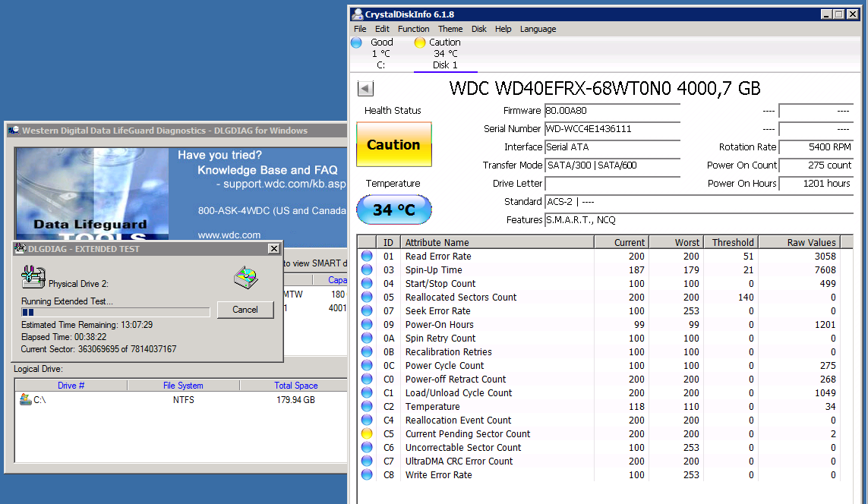Click the status icon of Uncorrectable Sector Count row
Screen dimensions: 868x504
367,447
